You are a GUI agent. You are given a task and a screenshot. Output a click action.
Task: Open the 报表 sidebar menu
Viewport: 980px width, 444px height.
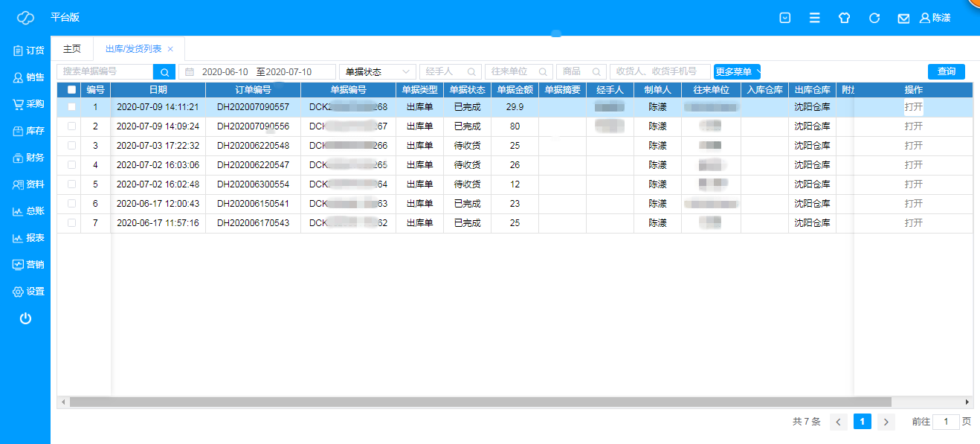(28, 238)
